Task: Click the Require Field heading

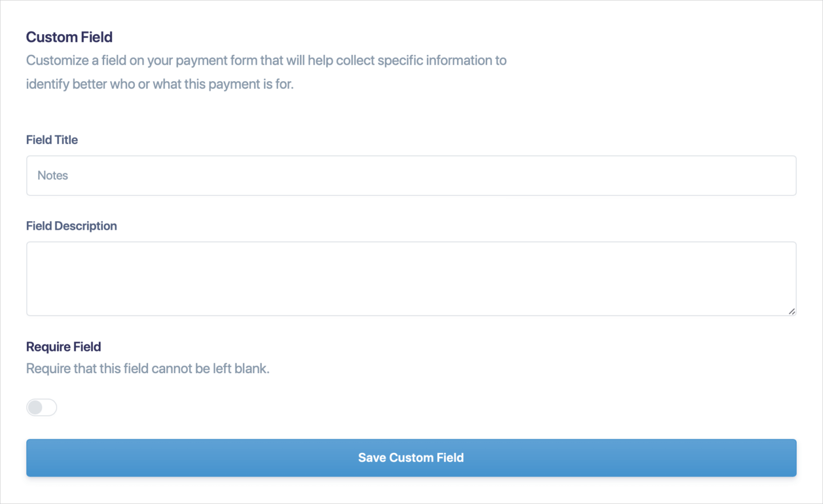Action: coord(63,346)
